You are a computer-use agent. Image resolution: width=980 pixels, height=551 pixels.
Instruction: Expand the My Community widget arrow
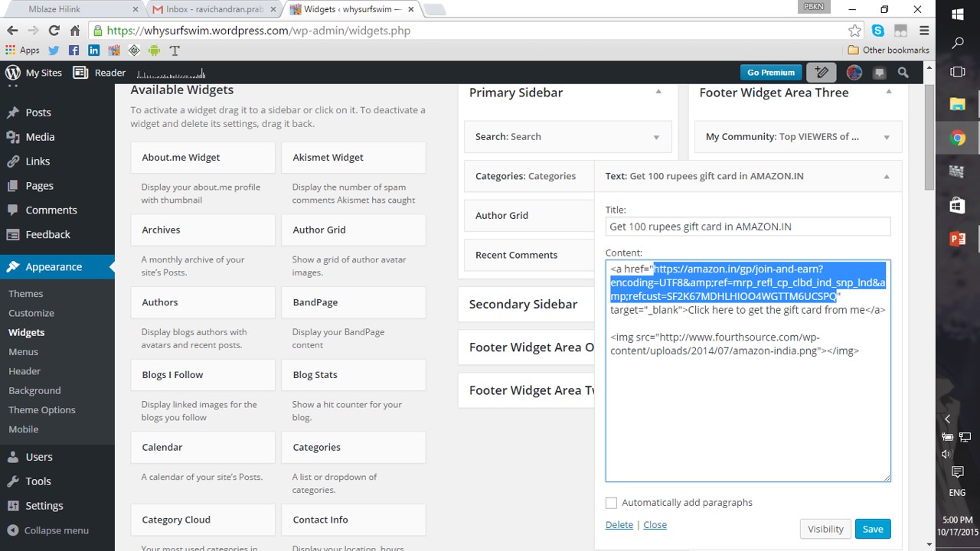pos(887,137)
